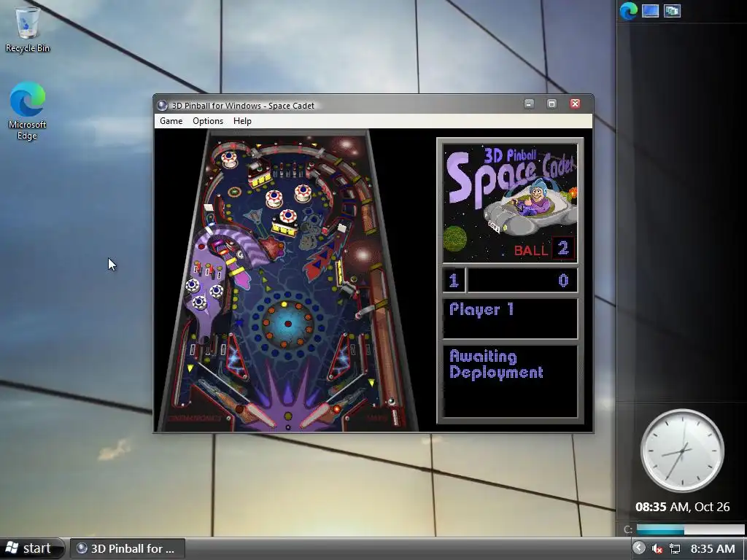Image resolution: width=747 pixels, height=560 pixels.
Task: Select the 3D Pinball taskbar button
Action: point(127,548)
